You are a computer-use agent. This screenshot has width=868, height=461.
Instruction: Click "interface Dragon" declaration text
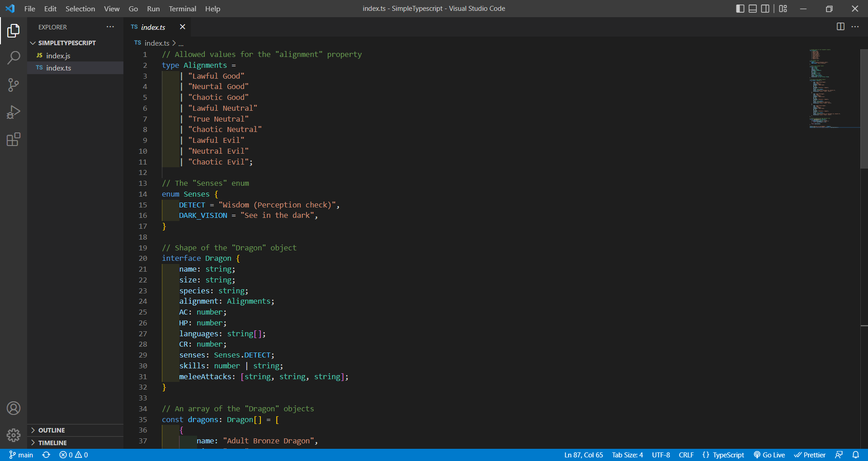pyautogui.click(x=197, y=259)
